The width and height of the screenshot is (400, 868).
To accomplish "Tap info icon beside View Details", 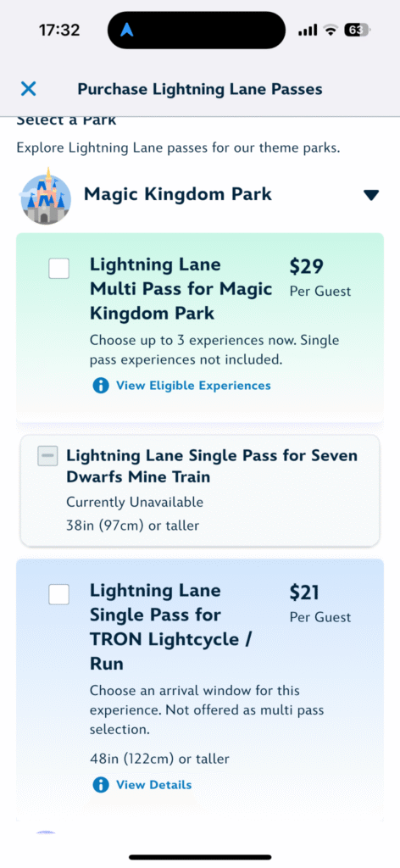I will [101, 785].
